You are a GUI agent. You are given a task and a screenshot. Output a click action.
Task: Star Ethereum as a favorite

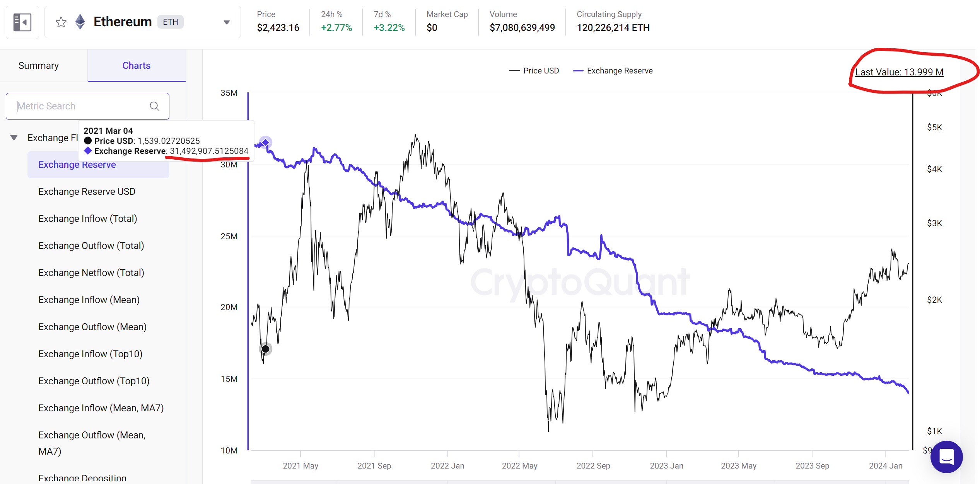[x=61, y=22]
